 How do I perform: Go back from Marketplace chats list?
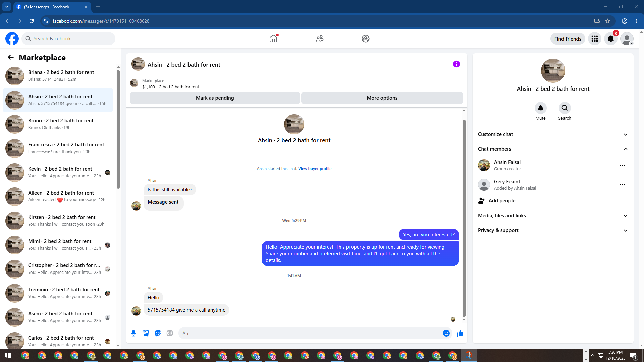[11, 57]
